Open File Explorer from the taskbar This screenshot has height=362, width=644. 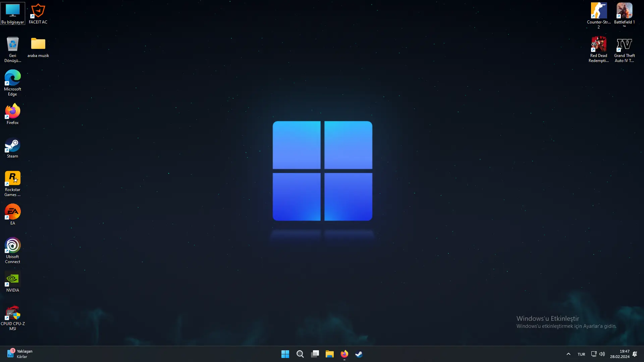(330, 354)
